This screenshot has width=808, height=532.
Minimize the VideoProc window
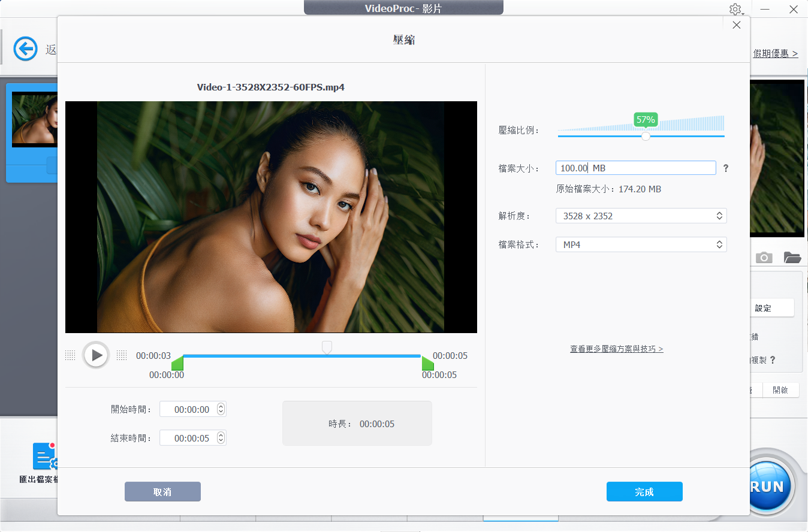(765, 10)
